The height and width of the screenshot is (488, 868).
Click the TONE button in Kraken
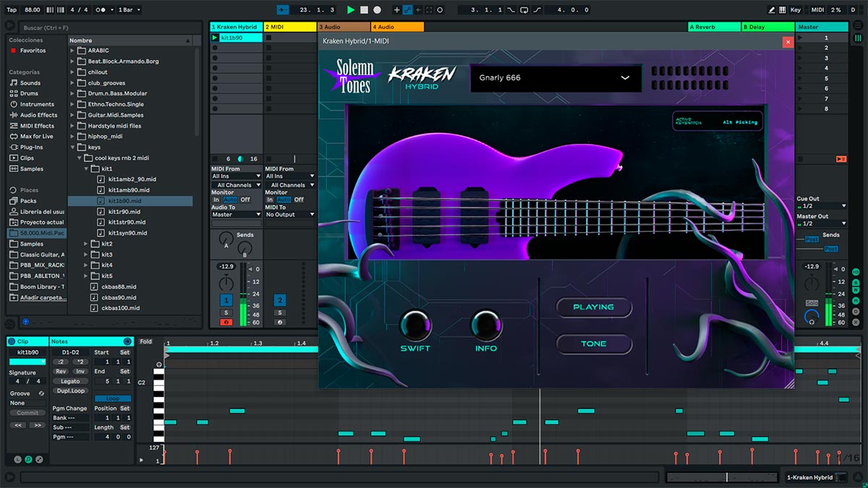pos(594,344)
